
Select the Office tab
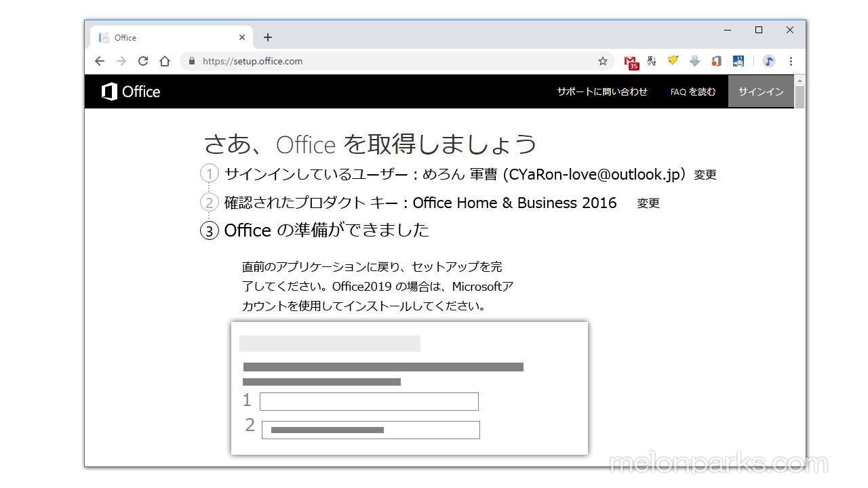(172, 37)
